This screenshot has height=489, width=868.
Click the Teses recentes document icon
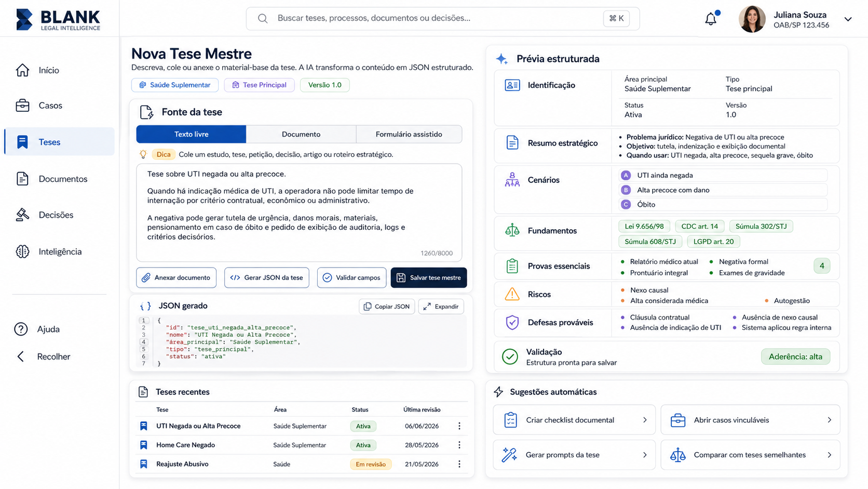point(143,392)
